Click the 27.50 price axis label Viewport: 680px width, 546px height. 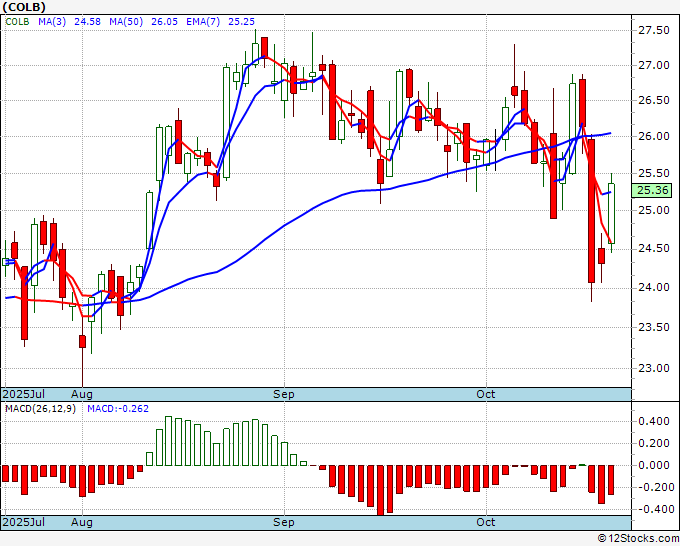click(x=654, y=30)
